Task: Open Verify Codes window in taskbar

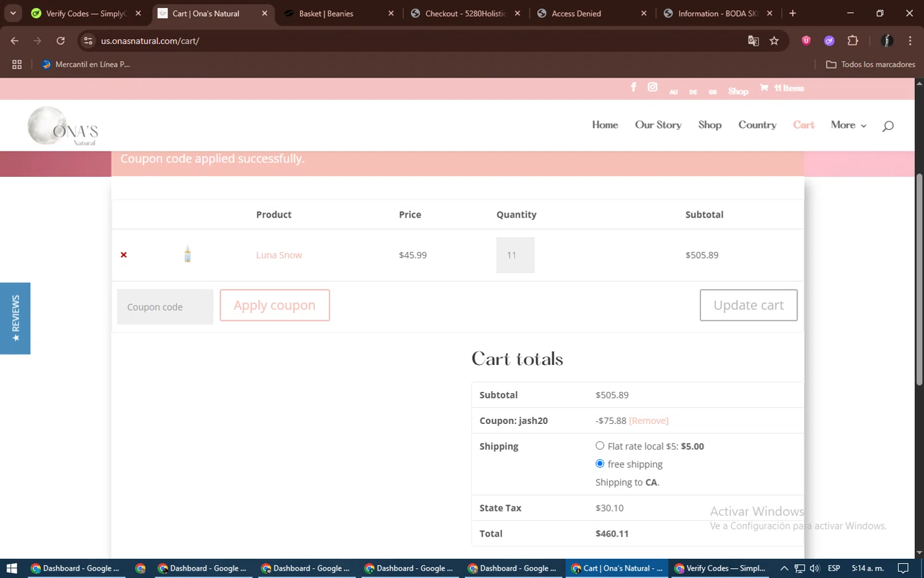Action: click(x=721, y=568)
